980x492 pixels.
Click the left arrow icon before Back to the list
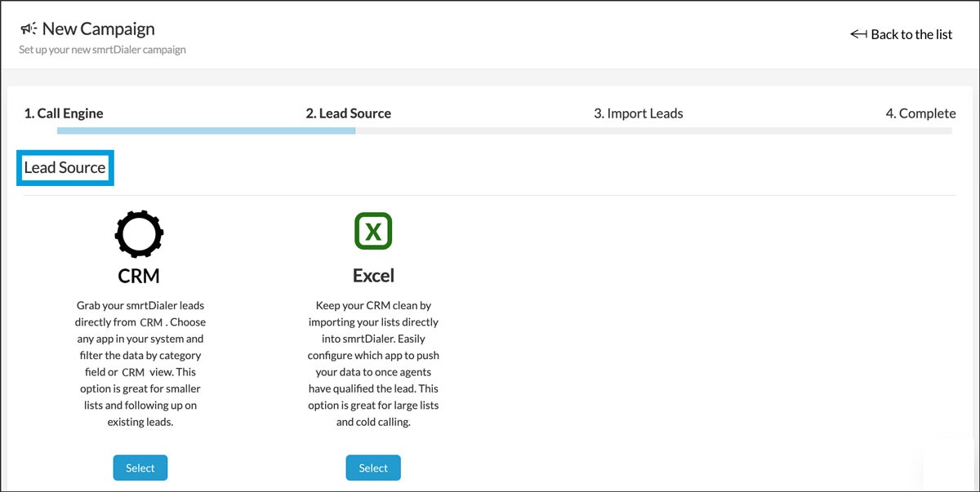858,34
